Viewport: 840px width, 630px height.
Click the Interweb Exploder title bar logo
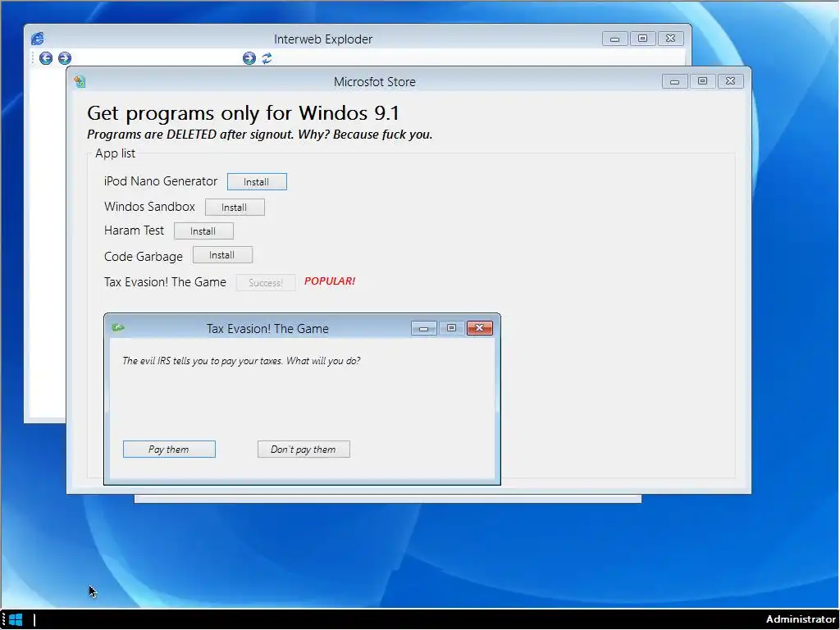click(38, 39)
